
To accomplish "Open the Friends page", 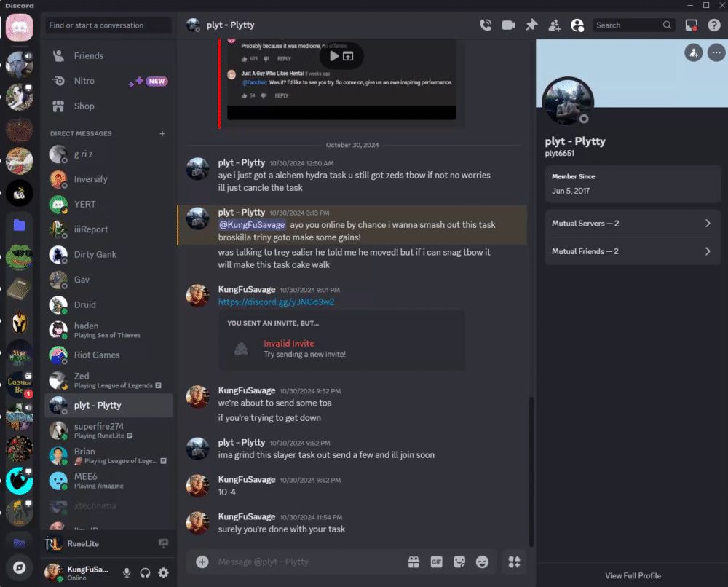I will click(x=108, y=56).
